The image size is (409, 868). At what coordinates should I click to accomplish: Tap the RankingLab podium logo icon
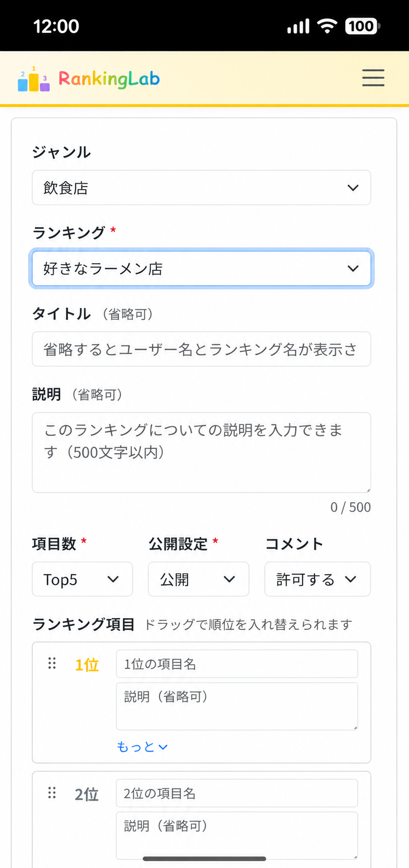tap(34, 79)
